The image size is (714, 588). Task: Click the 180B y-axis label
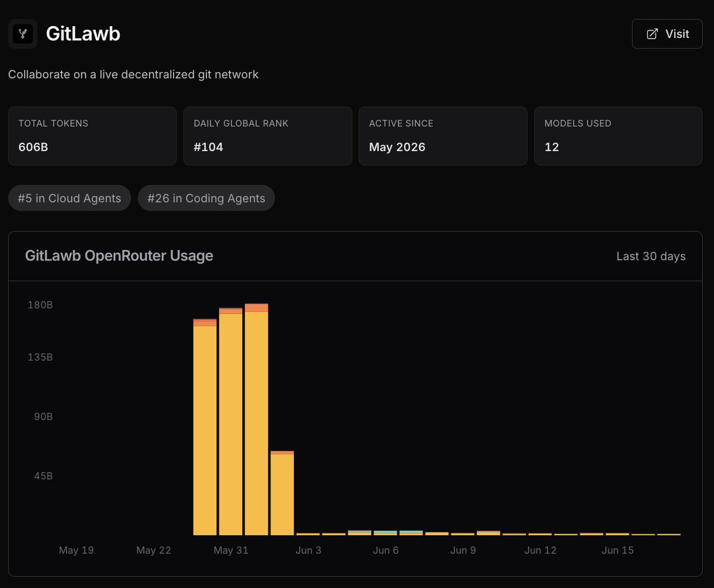(40, 305)
